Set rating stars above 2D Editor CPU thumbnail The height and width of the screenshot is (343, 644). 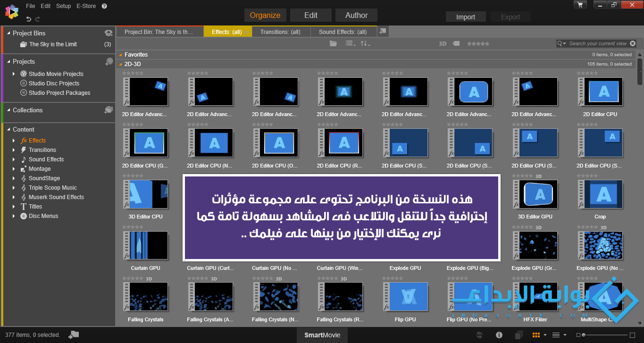(588, 73)
